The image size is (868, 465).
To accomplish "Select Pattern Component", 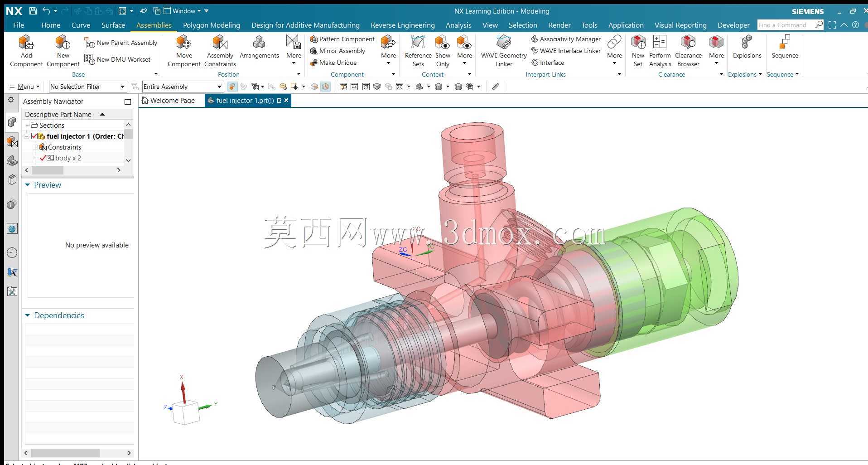I will [342, 39].
